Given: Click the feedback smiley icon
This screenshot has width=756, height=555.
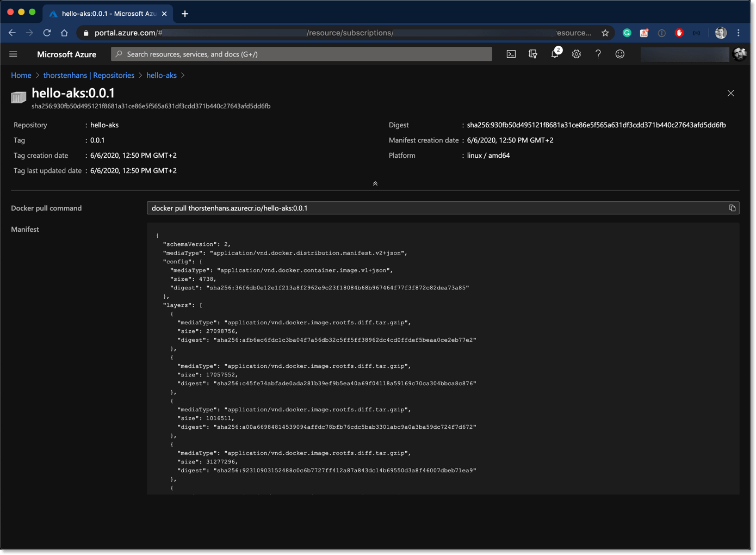Looking at the screenshot, I should [x=620, y=54].
